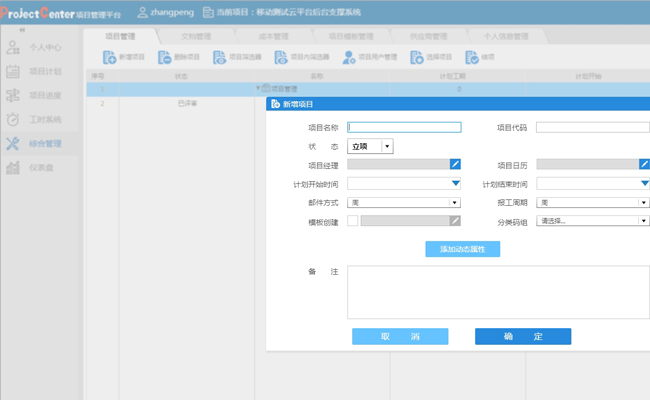Switch to the 文档管理 tab
Screen dimensions: 650x400
pos(196,36)
